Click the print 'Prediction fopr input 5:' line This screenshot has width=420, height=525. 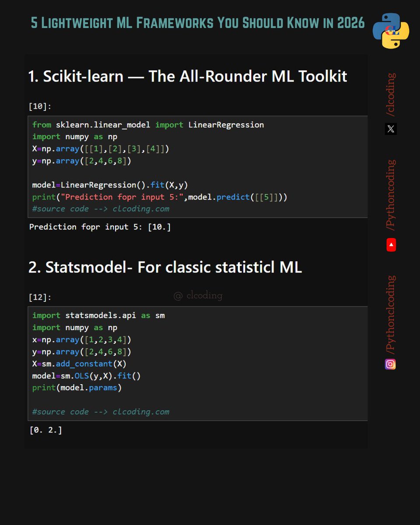160,197
